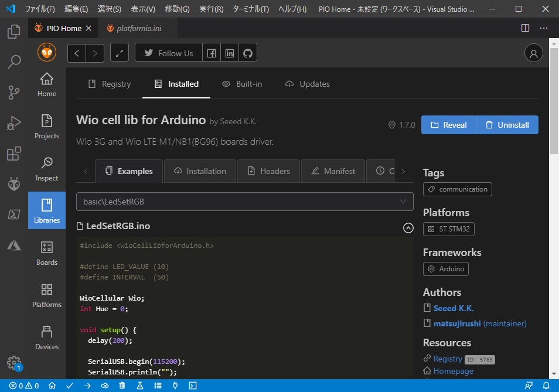Show next library detail tabs arrow
Viewport: 559px width, 392px height.
[403, 171]
